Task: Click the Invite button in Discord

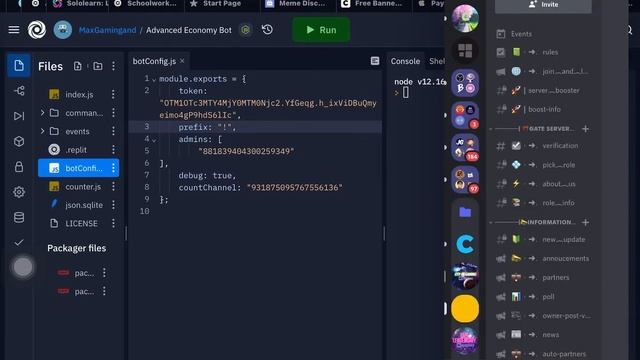Action: pos(543,5)
